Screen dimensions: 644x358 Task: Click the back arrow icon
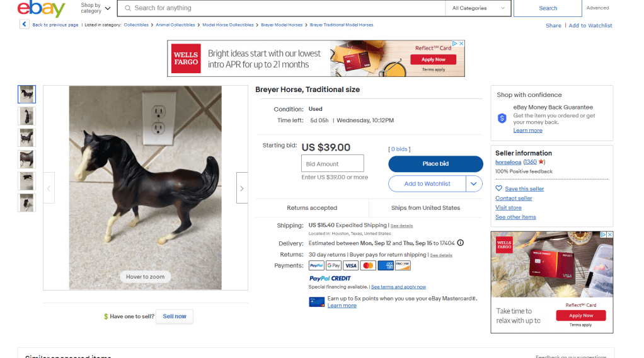pyautogui.click(x=24, y=25)
